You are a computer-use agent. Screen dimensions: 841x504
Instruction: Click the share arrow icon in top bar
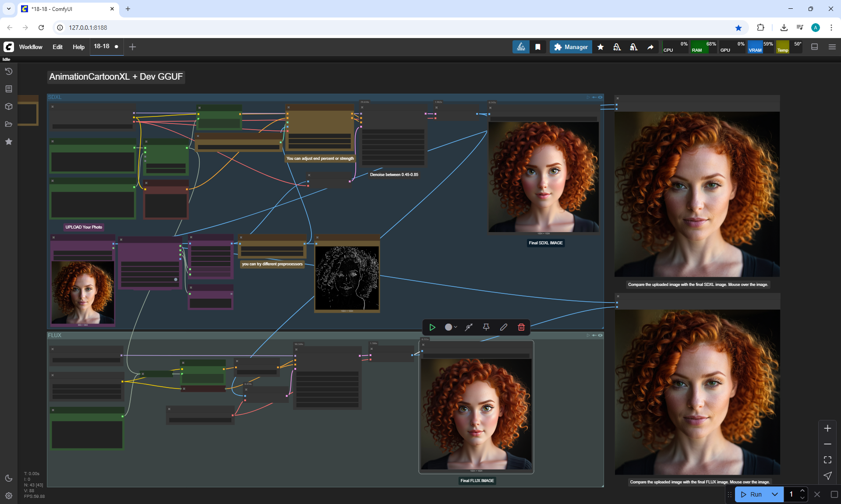coord(650,47)
